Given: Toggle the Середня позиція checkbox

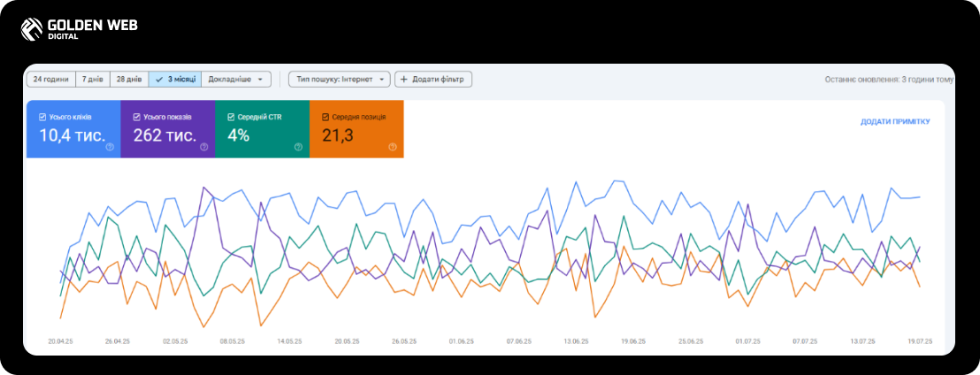Looking at the screenshot, I should pyautogui.click(x=325, y=117).
